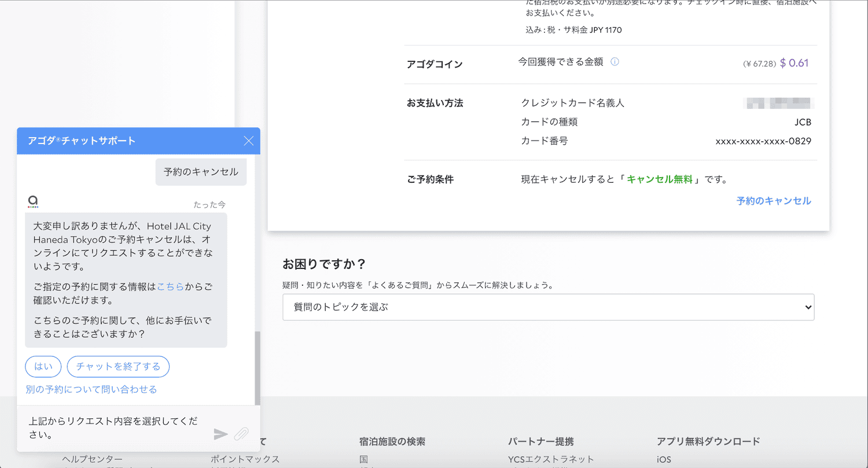Click the カード番号 label
Image resolution: width=868 pixels, height=468 pixels.
coord(545,141)
